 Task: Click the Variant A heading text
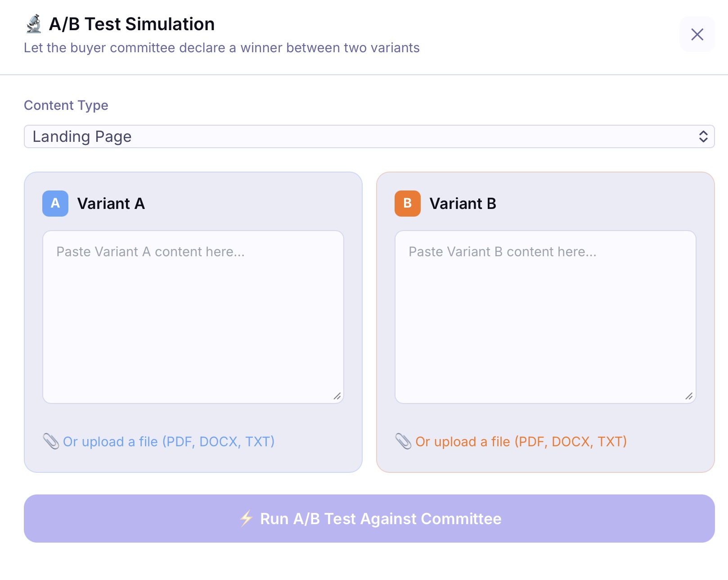111,204
